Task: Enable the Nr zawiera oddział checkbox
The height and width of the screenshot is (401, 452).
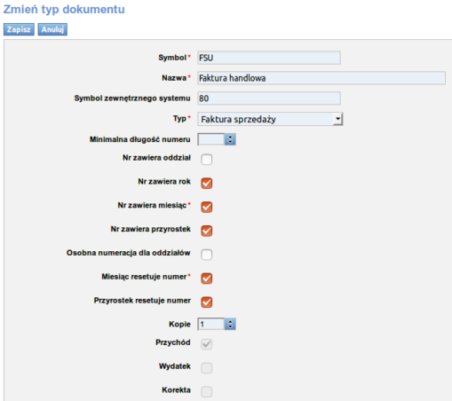Action: tap(206, 159)
